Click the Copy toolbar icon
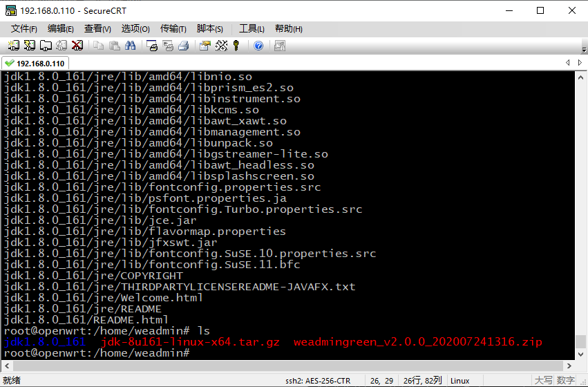Screen dimensions: 588x387 [98, 46]
